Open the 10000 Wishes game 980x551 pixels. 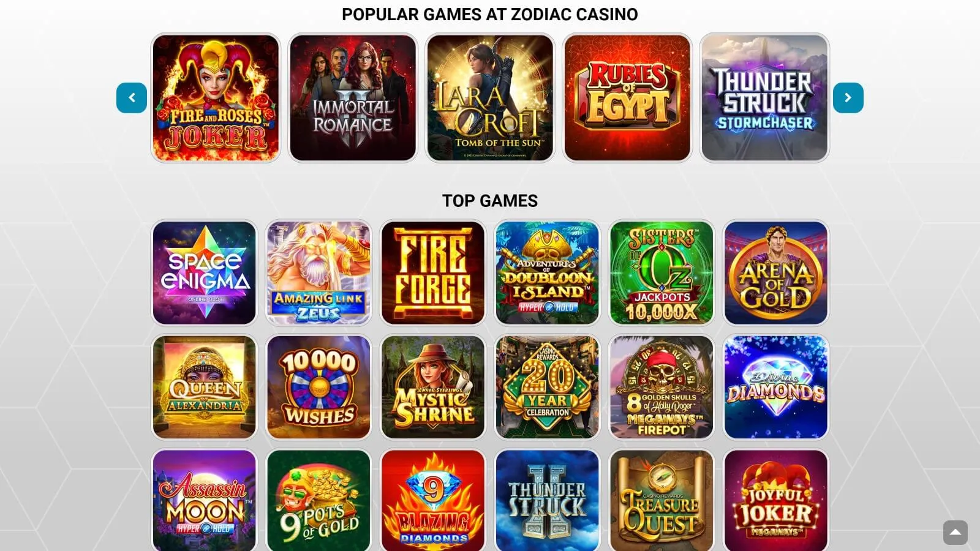318,387
